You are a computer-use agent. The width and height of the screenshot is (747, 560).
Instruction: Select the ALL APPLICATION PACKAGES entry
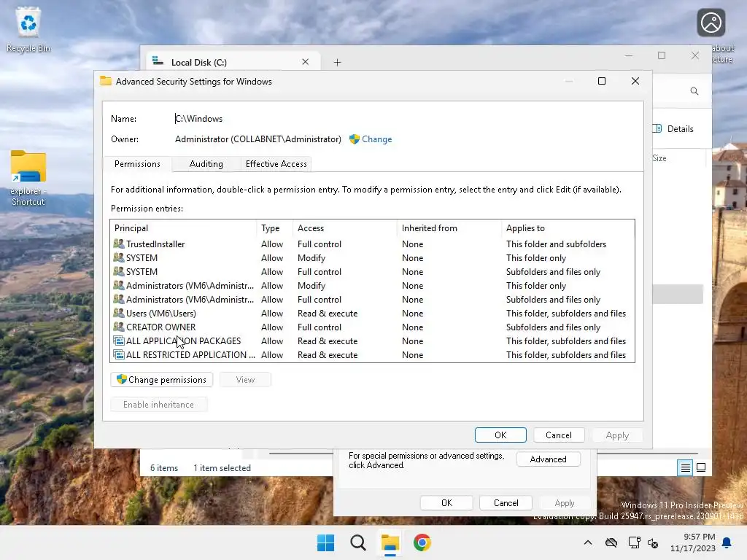[372, 341]
